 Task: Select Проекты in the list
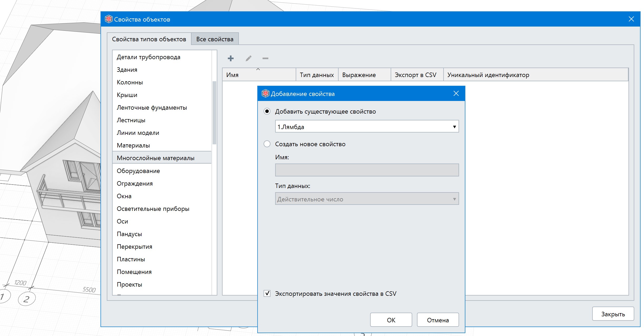click(x=162, y=284)
